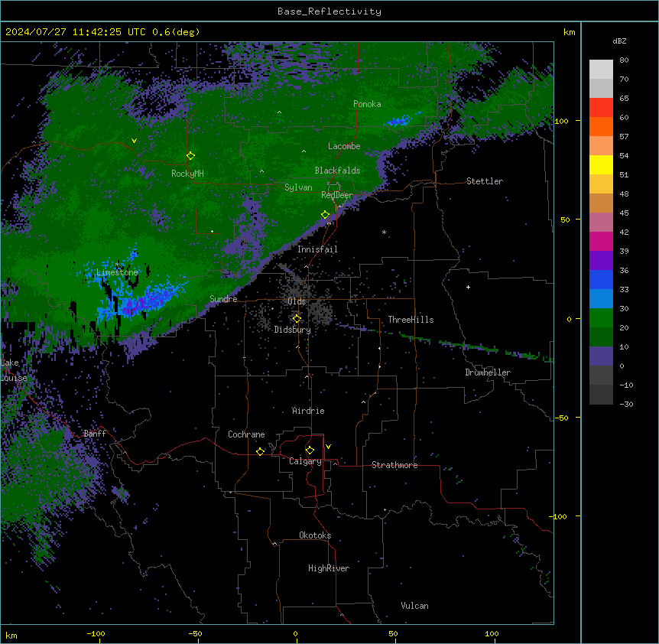Click the yellow diamond marker below Cochrane
Viewport: 659px width, 644px height.
click(260, 451)
